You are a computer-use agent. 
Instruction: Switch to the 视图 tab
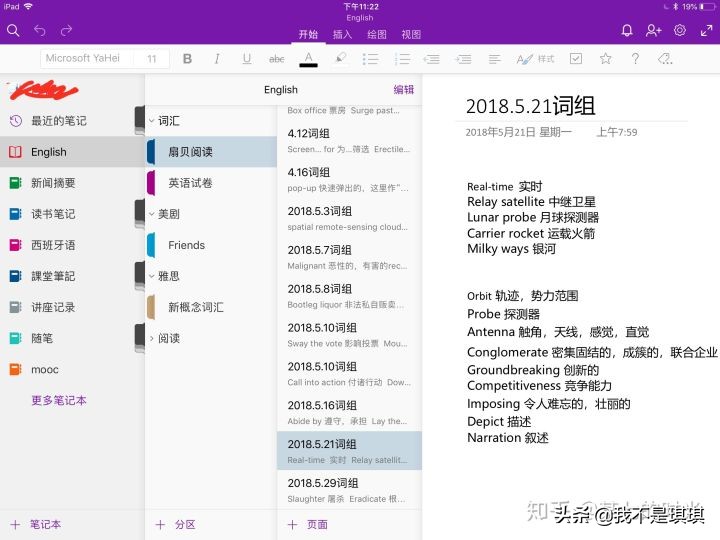(411, 34)
